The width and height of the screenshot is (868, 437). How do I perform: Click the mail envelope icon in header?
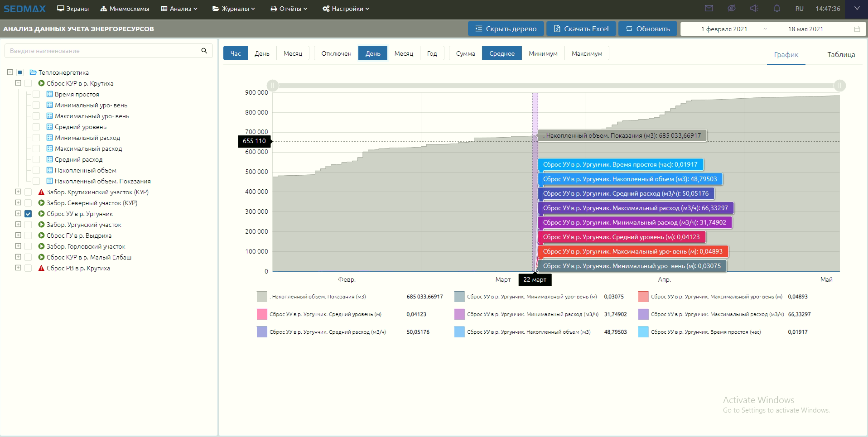click(709, 9)
